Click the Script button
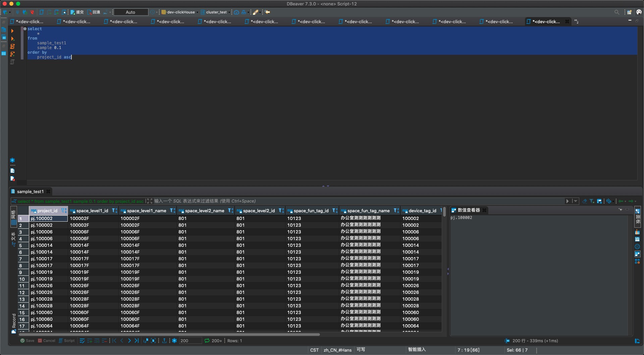 66,341
